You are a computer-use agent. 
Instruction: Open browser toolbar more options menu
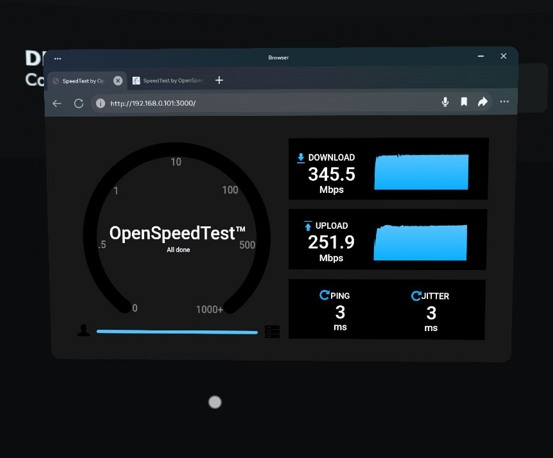[504, 102]
